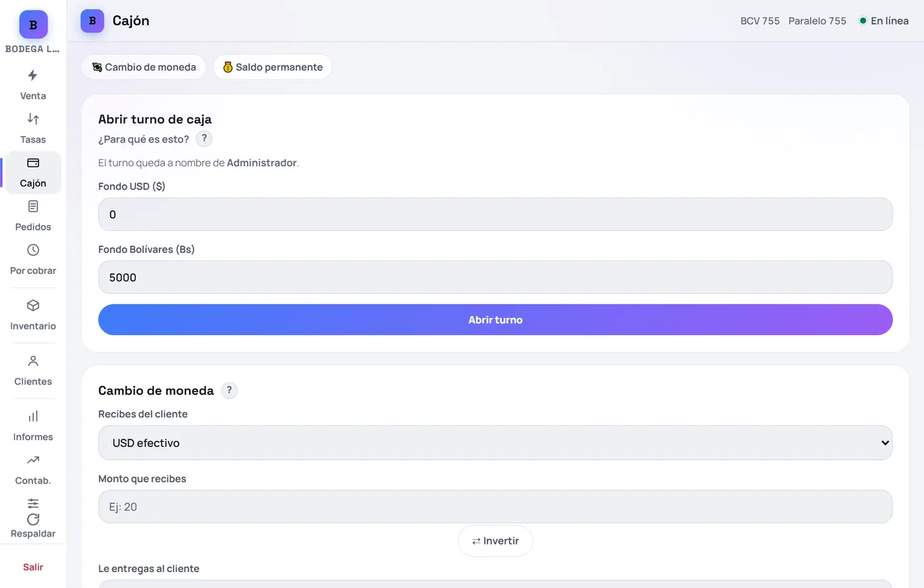Open Por cobrar clock icon
Viewport: 924px width, 588px height.
[33, 250]
